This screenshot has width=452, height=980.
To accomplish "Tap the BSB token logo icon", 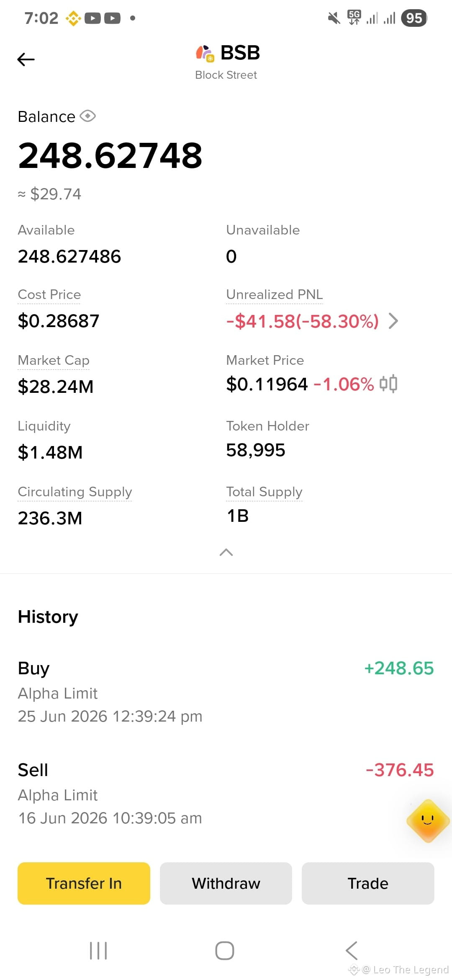I will [x=205, y=53].
